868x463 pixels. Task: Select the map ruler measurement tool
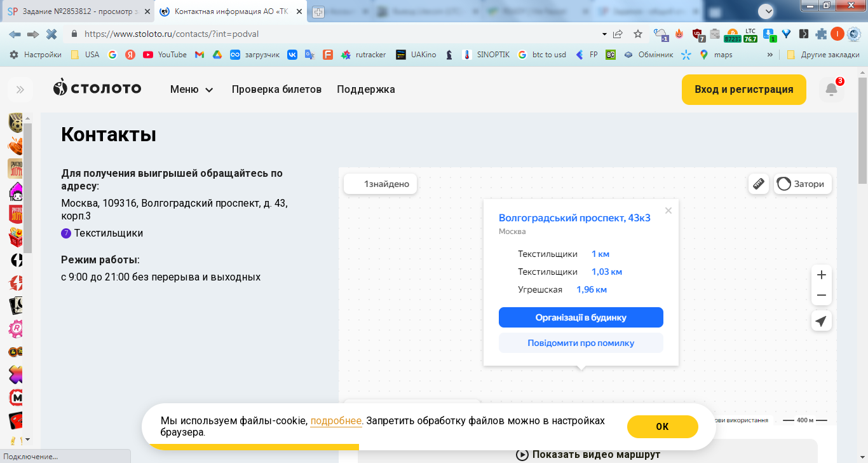point(759,184)
